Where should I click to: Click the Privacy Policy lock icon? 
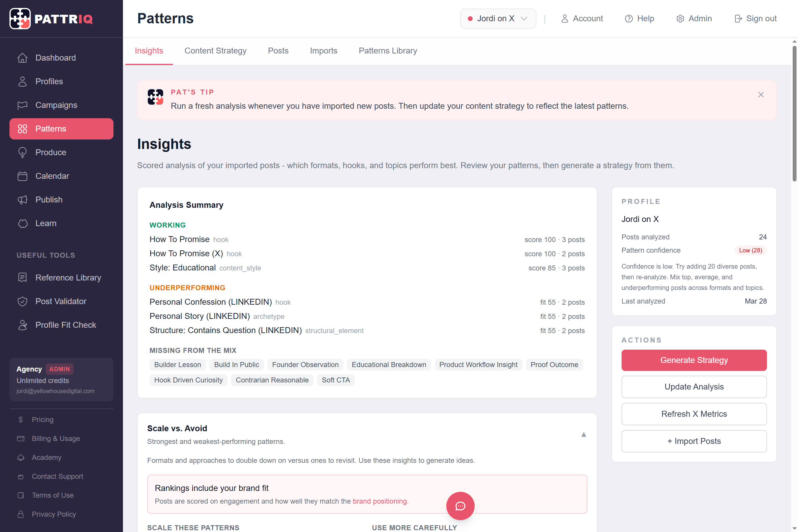point(21,514)
